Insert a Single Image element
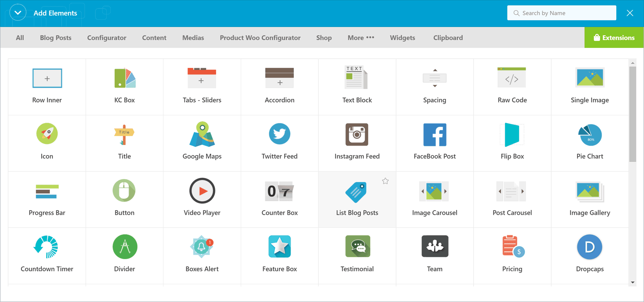This screenshot has height=302, width=644. 590,87
